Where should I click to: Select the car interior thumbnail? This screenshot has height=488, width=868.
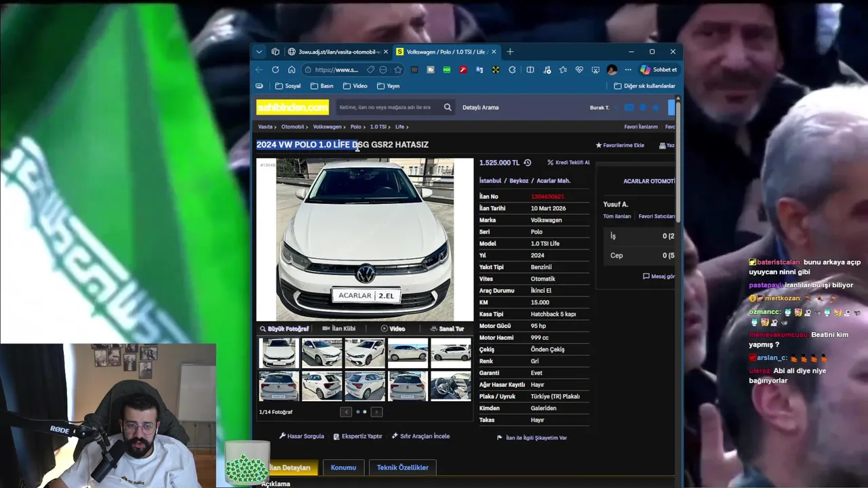click(x=451, y=386)
